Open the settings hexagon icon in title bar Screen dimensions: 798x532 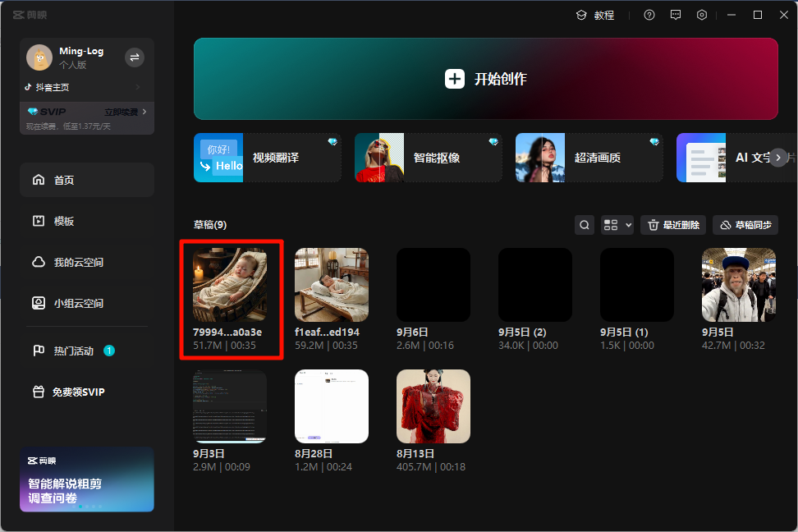pos(702,15)
